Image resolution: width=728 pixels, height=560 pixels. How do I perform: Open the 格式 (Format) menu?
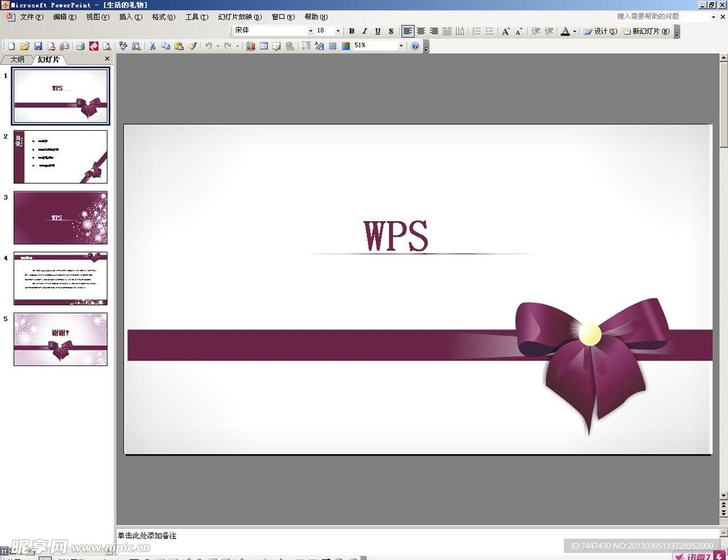pos(164,17)
